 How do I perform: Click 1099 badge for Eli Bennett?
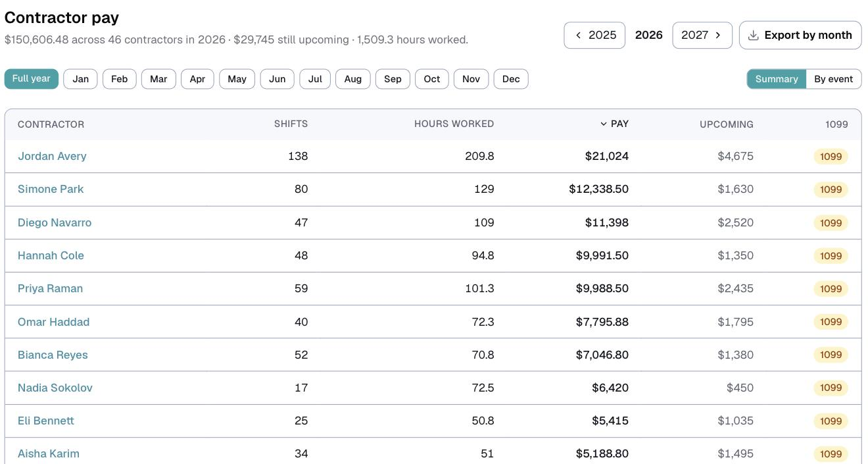[831, 421]
